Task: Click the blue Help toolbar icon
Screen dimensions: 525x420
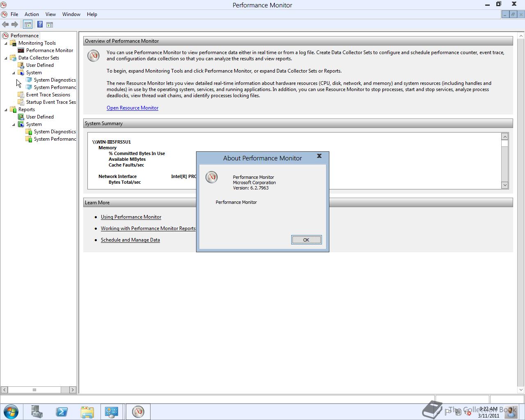Action: (40, 25)
